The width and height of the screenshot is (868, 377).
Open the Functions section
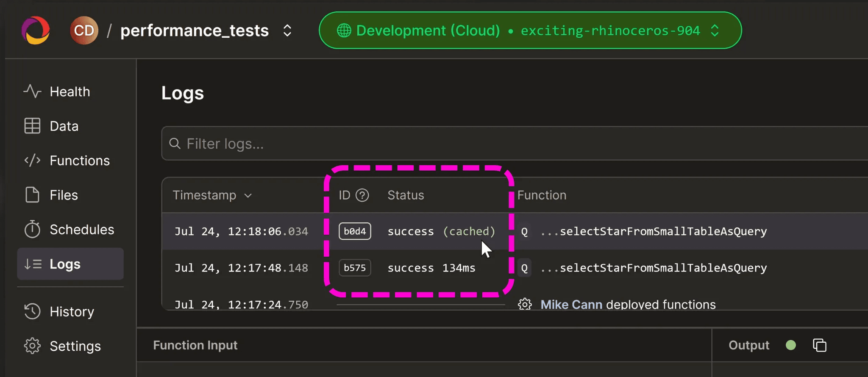79,161
